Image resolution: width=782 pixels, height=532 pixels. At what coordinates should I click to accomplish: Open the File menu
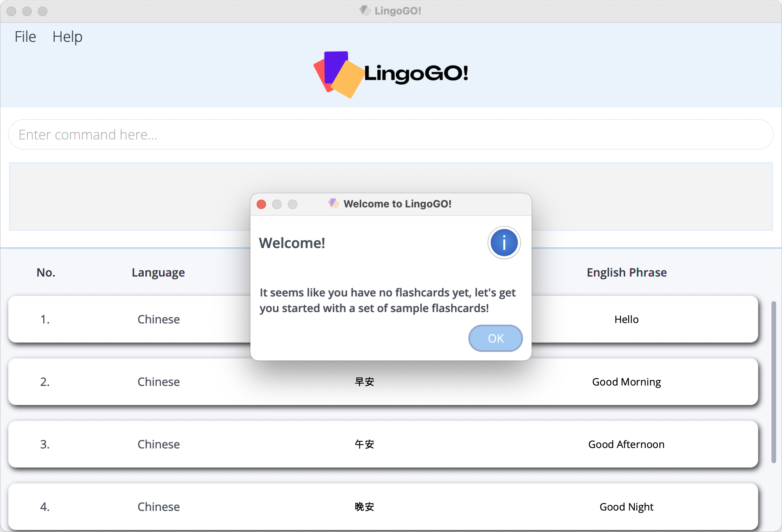click(25, 37)
